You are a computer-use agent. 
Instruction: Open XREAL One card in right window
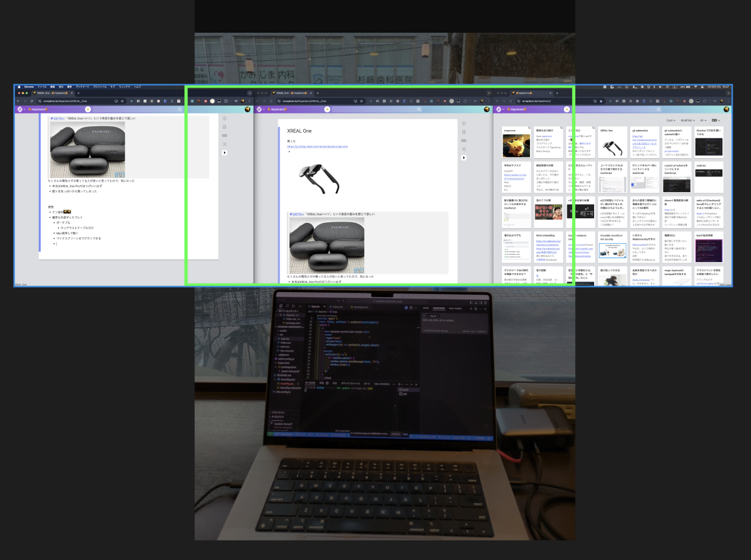click(x=612, y=142)
